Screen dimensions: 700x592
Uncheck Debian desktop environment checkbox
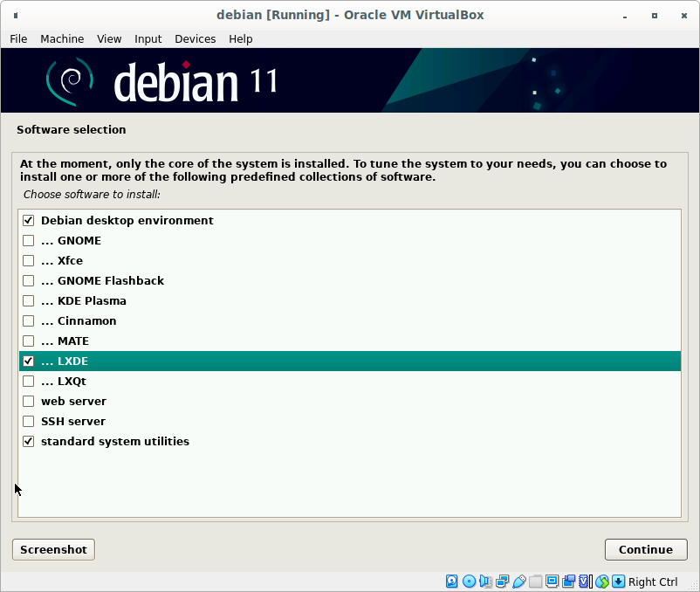(29, 221)
